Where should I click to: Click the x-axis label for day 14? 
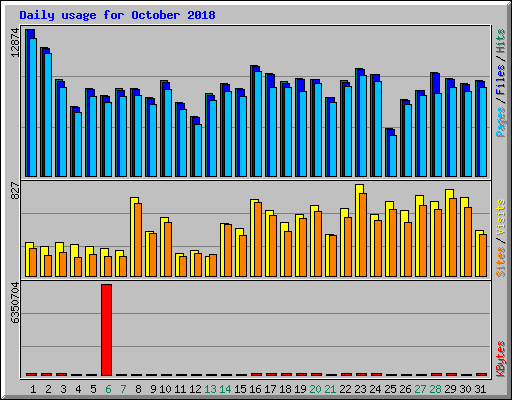click(225, 389)
